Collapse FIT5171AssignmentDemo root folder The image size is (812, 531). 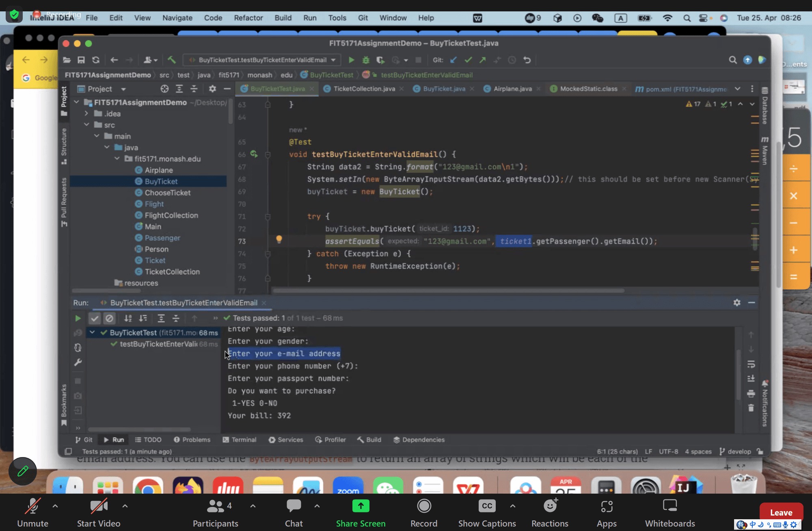(77, 102)
